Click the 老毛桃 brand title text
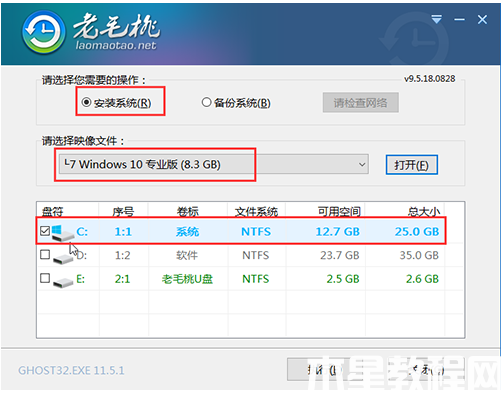The width and height of the screenshot is (502, 393). [116, 25]
